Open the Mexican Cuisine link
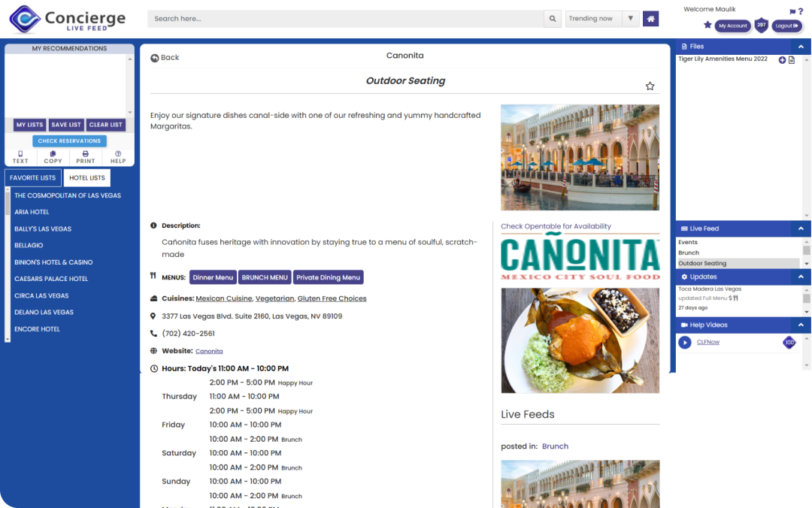This screenshot has width=812, height=508. [224, 299]
